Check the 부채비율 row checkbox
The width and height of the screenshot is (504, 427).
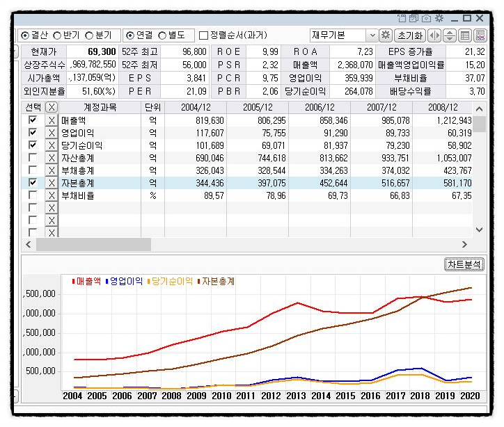tap(33, 195)
